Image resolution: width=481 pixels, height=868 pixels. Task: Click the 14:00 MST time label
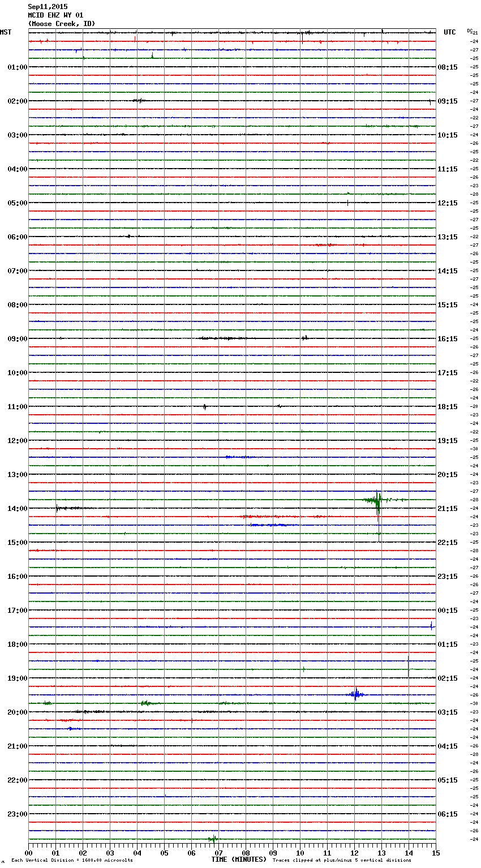pos(18,509)
